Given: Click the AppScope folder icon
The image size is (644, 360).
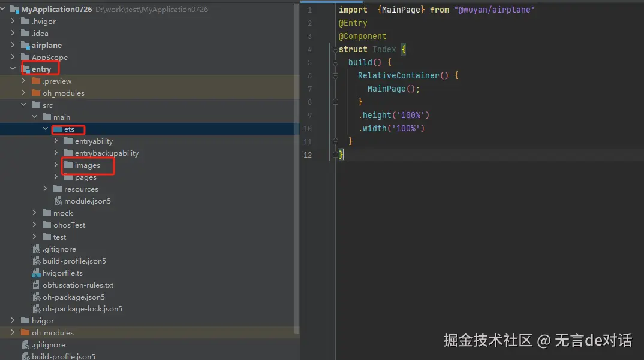Looking at the screenshot, I should click(x=25, y=57).
